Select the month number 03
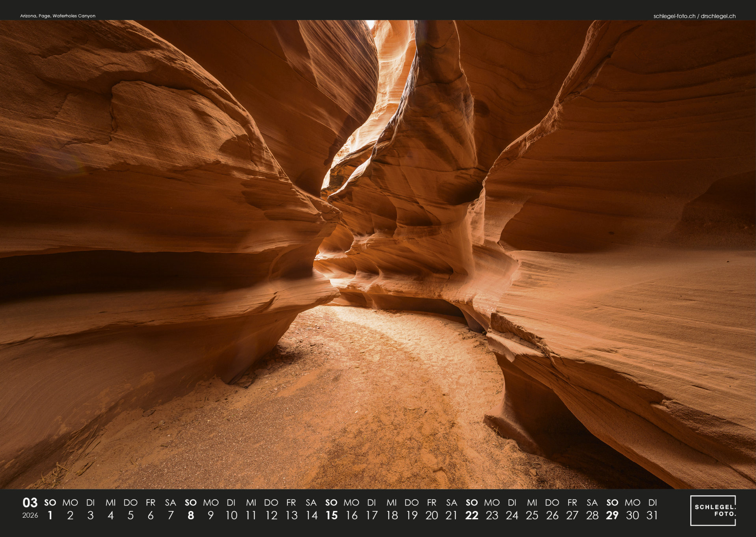The image size is (756, 537). (30, 503)
